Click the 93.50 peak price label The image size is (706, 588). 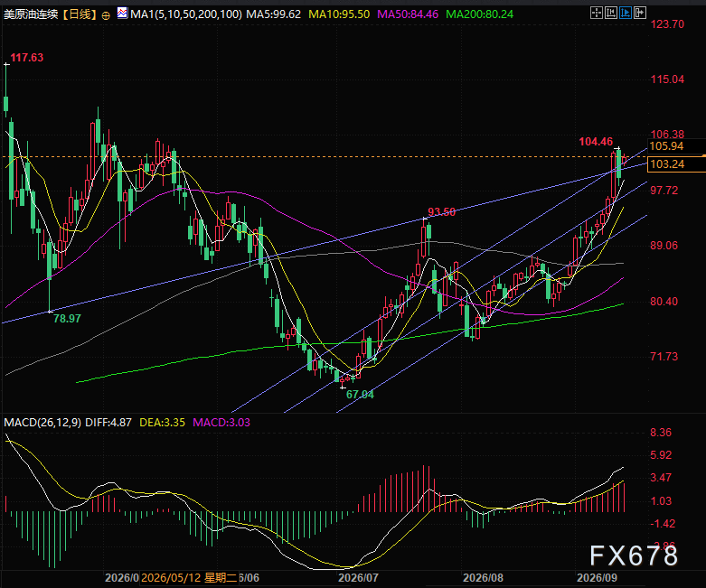pyautogui.click(x=442, y=212)
